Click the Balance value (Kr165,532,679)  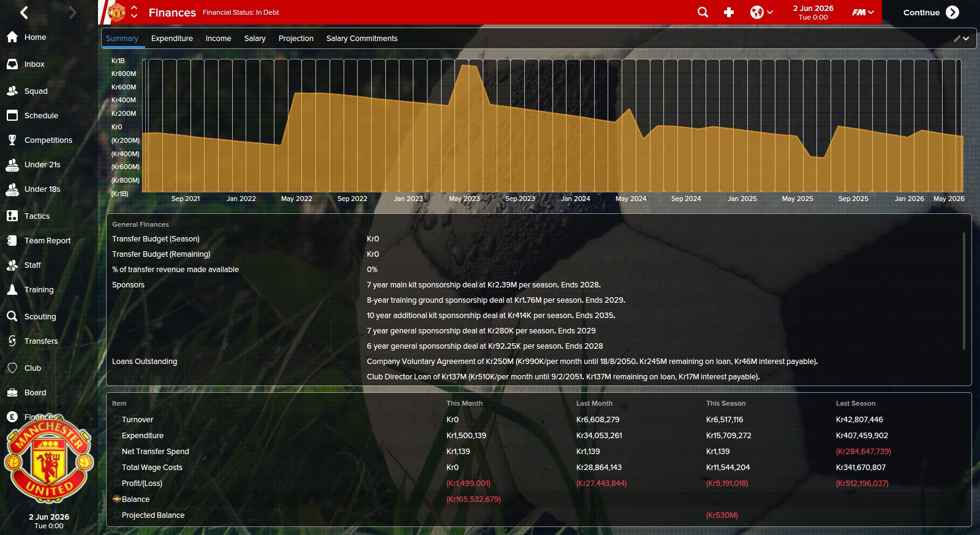click(x=473, y=499)
